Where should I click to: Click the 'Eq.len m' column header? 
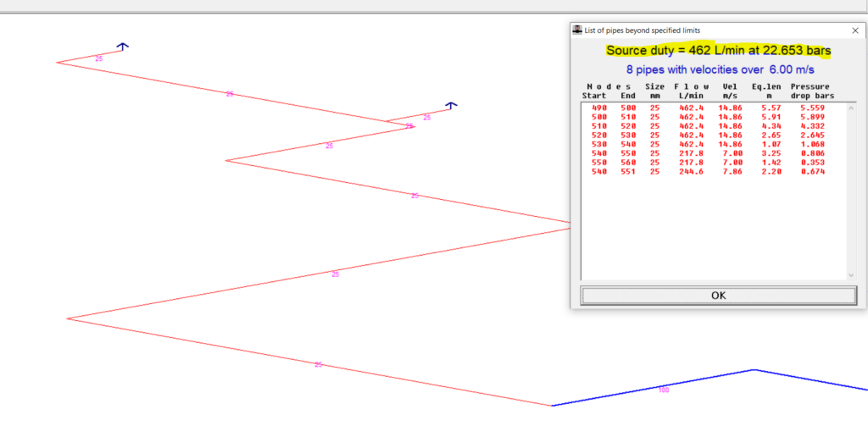tap(766, 91)
